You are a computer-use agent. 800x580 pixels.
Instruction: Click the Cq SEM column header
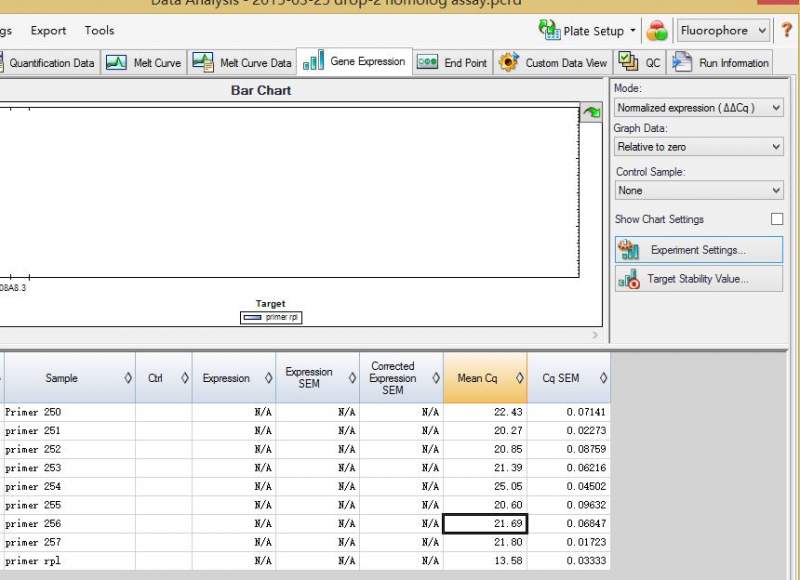568,378
